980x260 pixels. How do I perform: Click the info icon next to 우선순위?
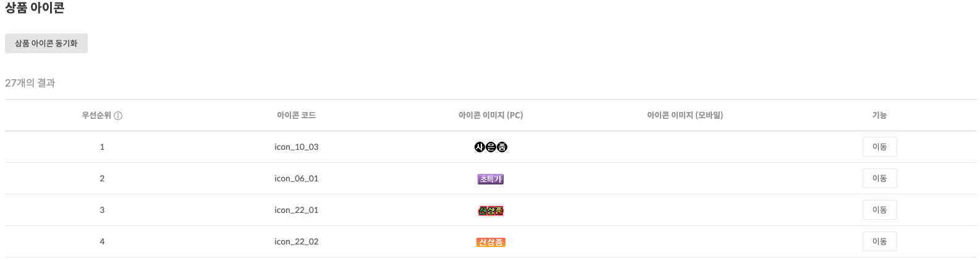pyautogui.click(x=118, y=116)
